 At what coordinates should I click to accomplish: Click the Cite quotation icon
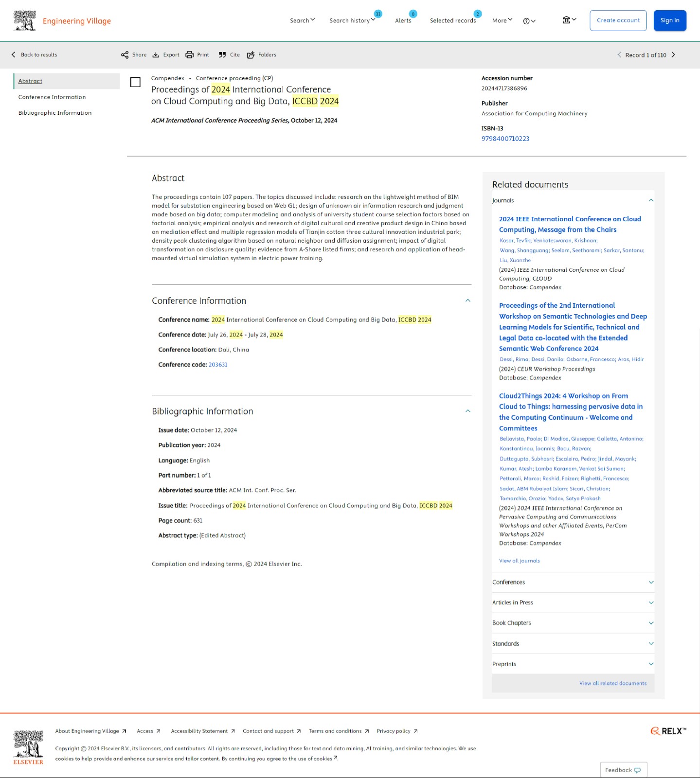222,55
